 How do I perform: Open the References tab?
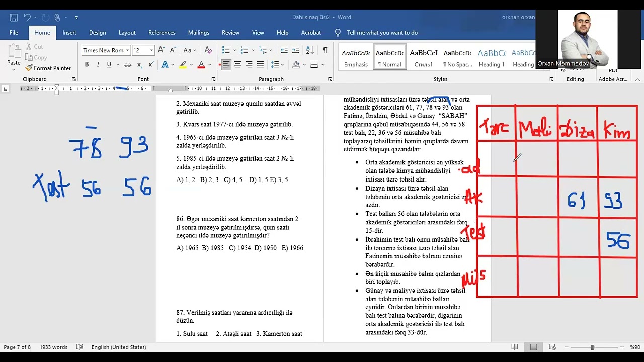(162, 32)
